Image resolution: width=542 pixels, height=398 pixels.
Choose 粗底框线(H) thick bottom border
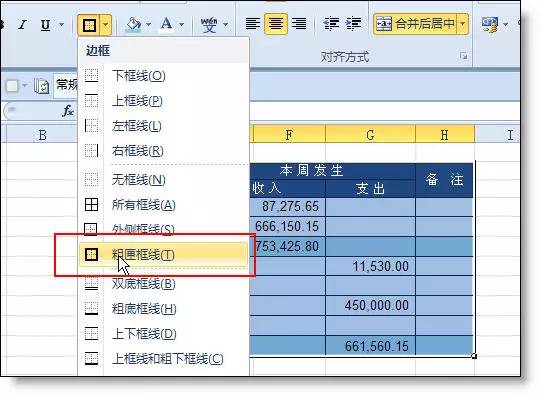[163, 309]
